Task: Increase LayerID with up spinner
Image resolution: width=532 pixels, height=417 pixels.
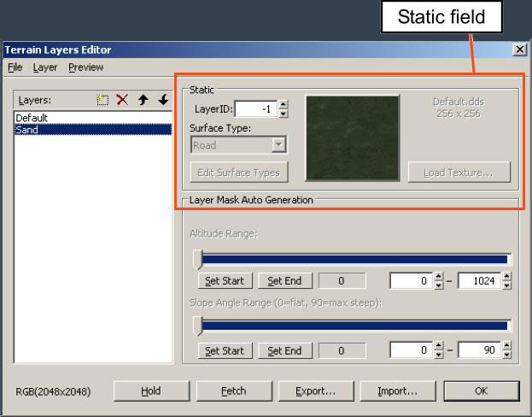Action: click(x=284, y=104)
